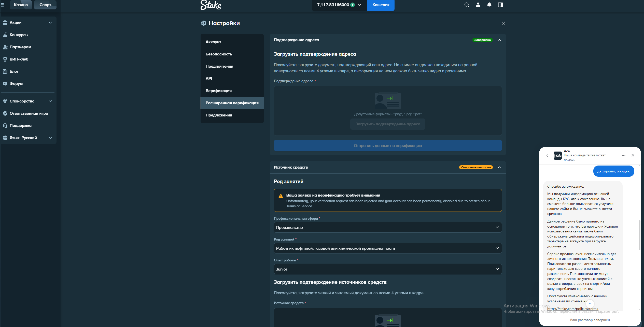This screenshot has height=327, width=644.
Task: Click the gift icon beside Акции
Action: 5,22
